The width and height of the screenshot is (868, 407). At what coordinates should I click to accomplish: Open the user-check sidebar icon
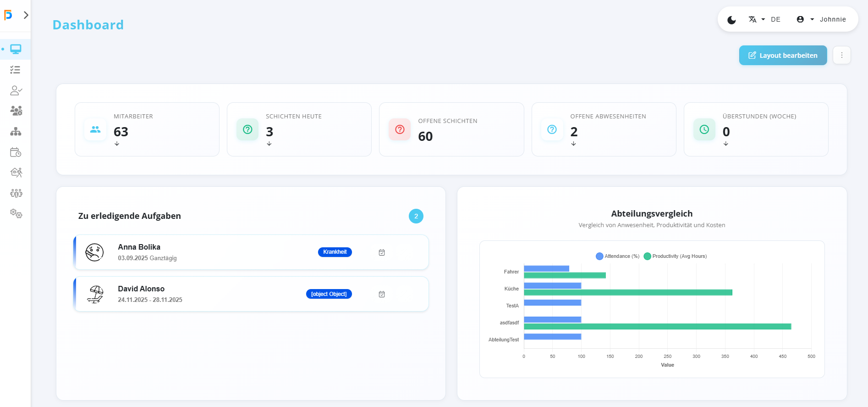[16, 90]
